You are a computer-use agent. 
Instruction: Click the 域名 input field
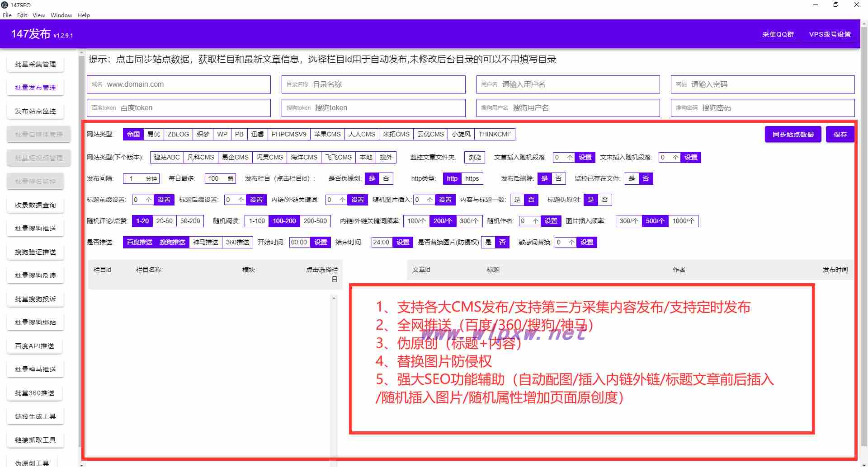click(179, 84)
